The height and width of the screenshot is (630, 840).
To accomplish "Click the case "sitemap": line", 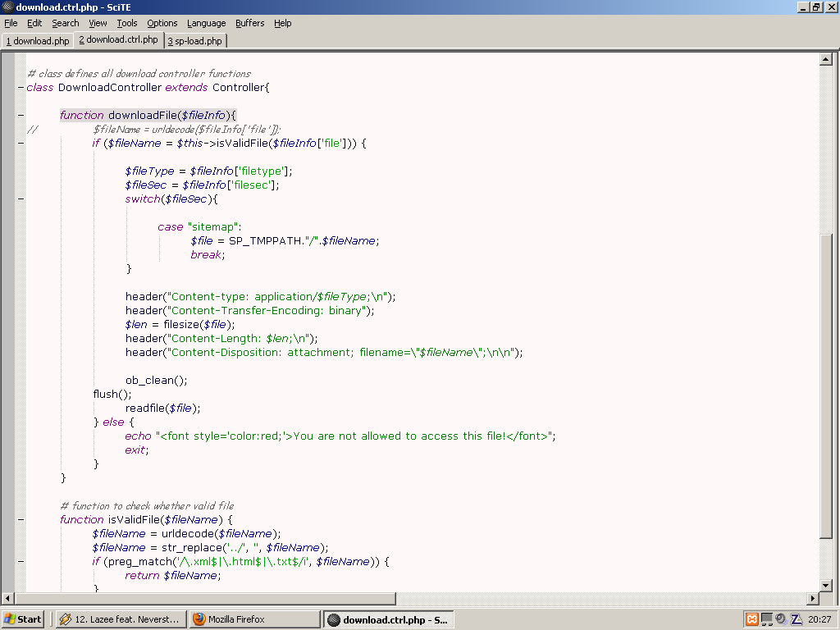I will [199, 226].
